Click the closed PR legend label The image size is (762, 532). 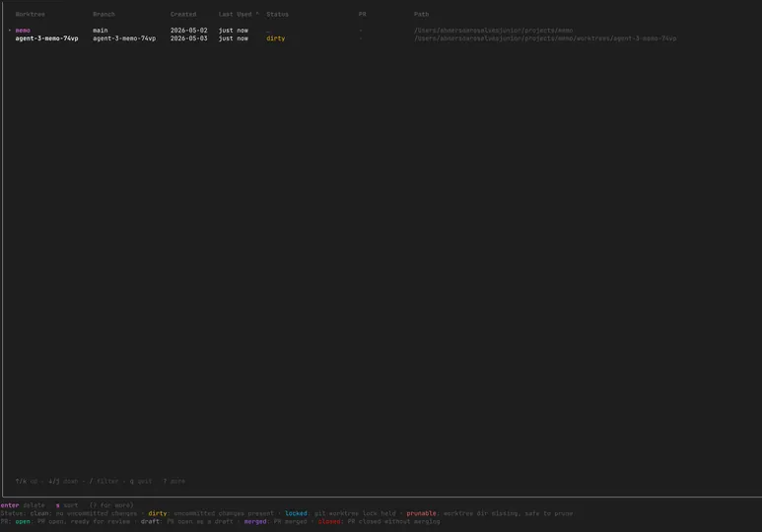click(x=329, y=522)
